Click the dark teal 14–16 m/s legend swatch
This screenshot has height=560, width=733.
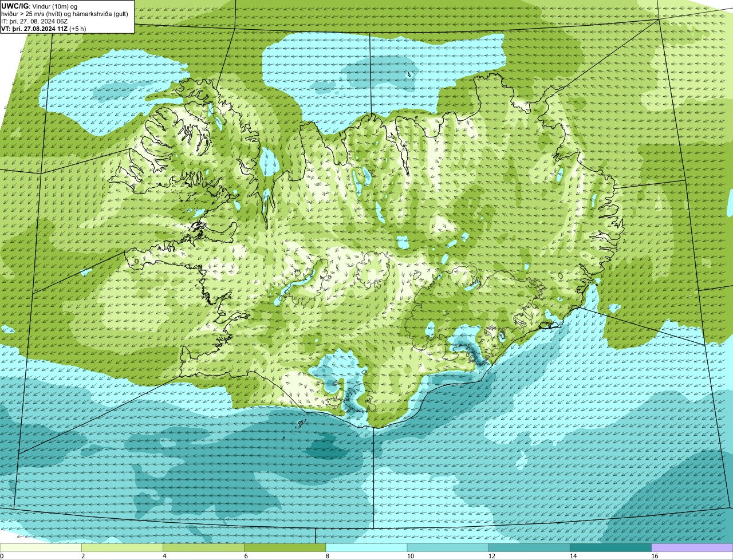pyautogui.click(x=610, y=548)
